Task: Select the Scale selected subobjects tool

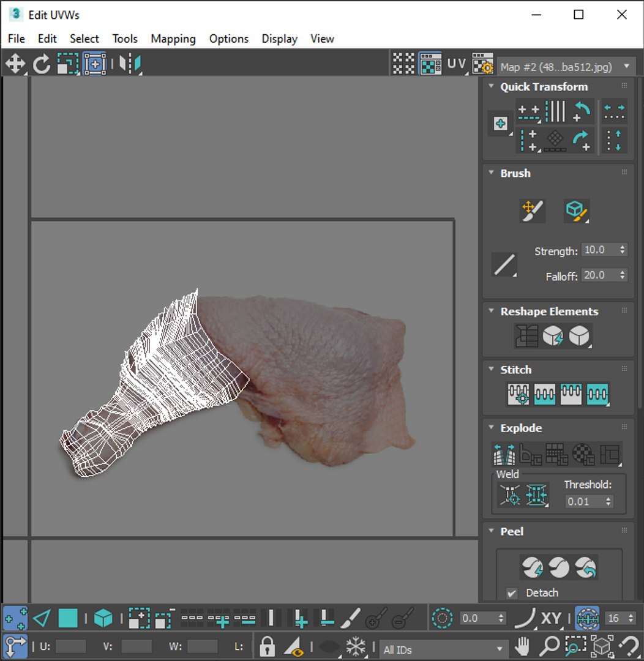Action: pos(68,64)
